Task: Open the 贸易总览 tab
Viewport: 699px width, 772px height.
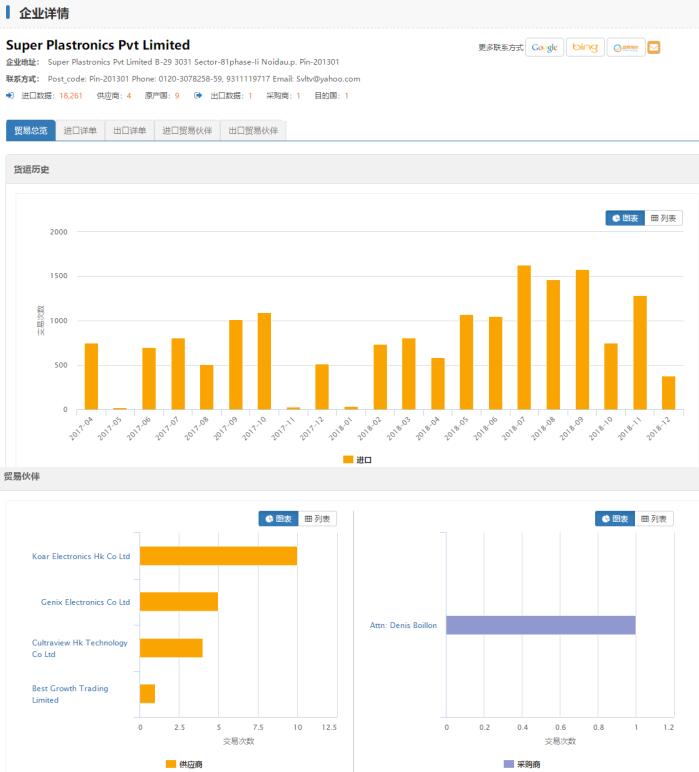Action: [x=31, y=130]
